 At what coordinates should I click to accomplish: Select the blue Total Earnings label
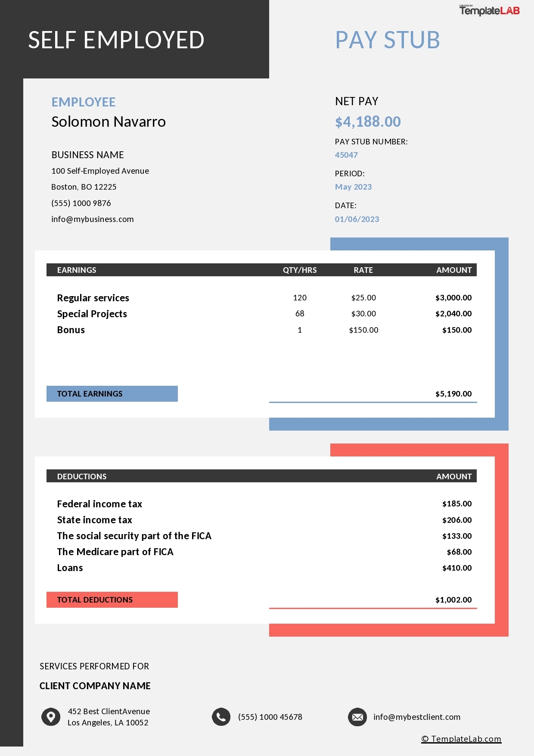(112, 394)
